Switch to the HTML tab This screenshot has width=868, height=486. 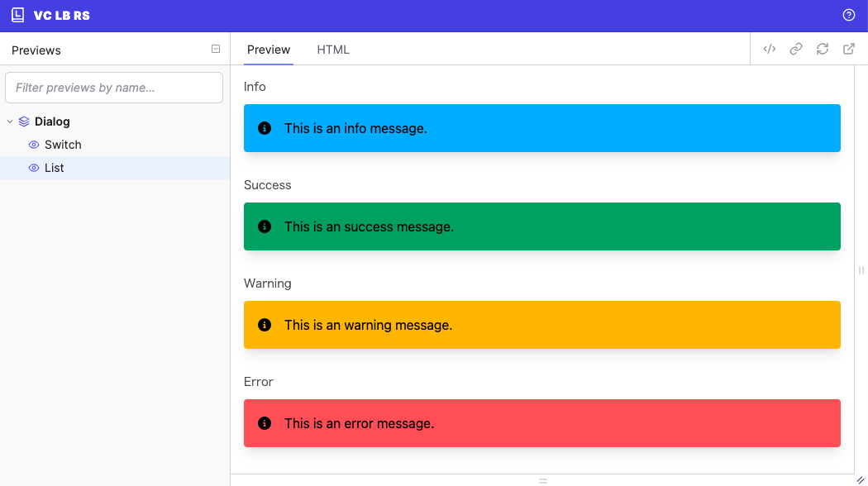pyautogui.click(x=332, y=50)
